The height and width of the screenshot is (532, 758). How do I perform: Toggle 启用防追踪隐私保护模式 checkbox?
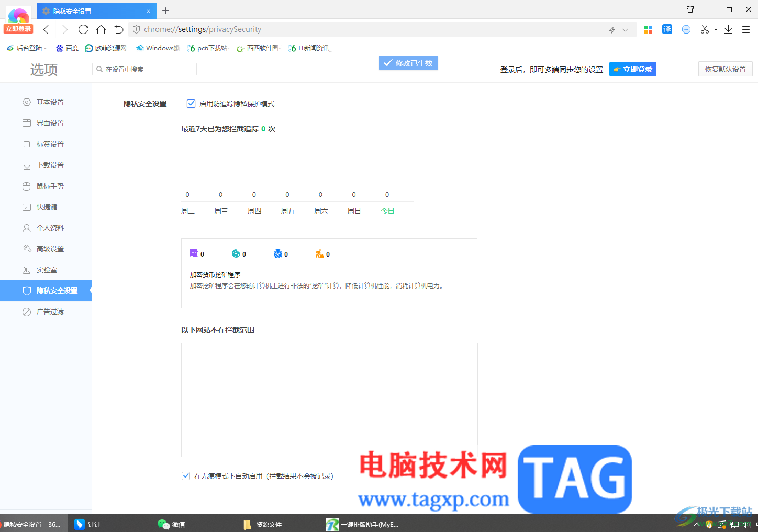coord(191,103)
